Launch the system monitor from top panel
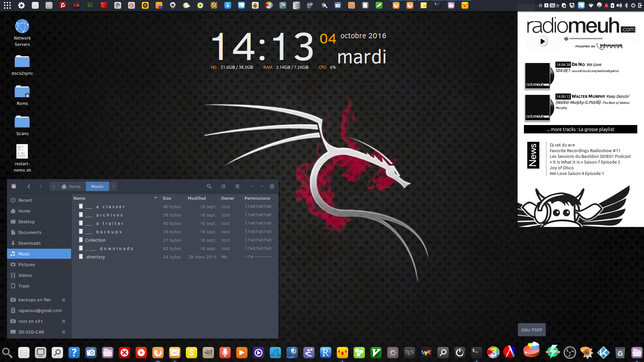 pyautogui.click(x=90, y=5)
